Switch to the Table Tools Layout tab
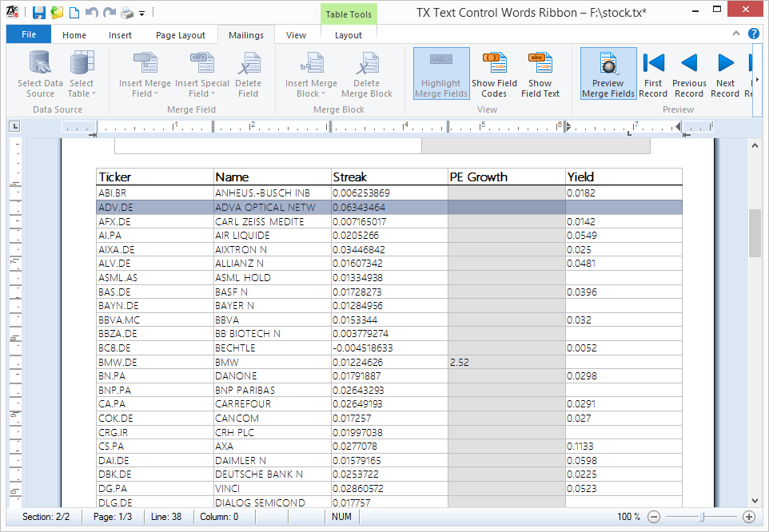Image resolution: width=769 pixels, height=532 pixels. pos(349,35)
